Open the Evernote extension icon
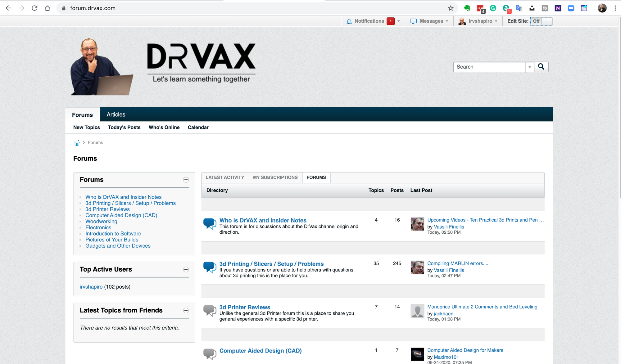621x364 pixels. [467, 8]
